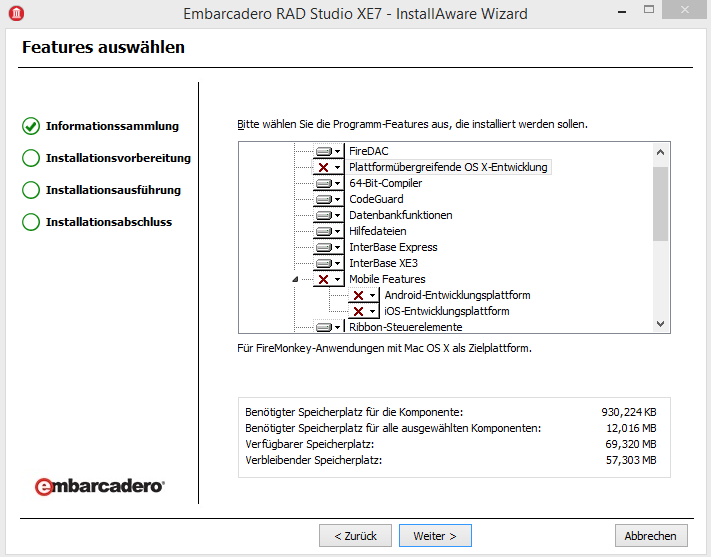The image size is (711, 557).
Task: Minimize the InstallAware Wizard window
Action: pos(622,11)
